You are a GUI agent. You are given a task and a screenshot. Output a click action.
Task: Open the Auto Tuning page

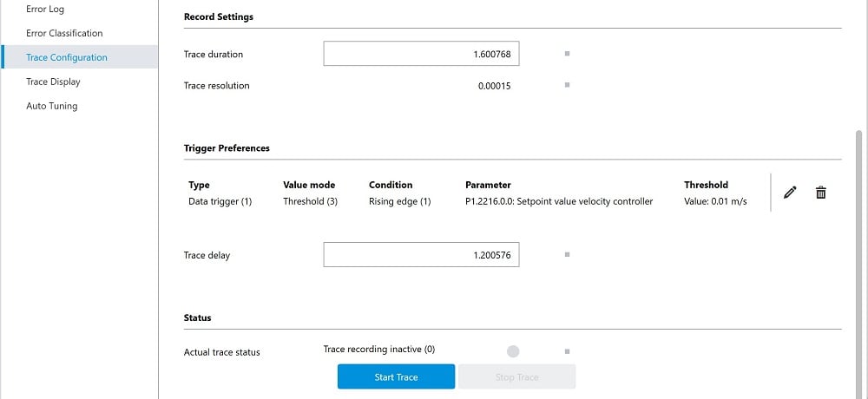(51, 106)
